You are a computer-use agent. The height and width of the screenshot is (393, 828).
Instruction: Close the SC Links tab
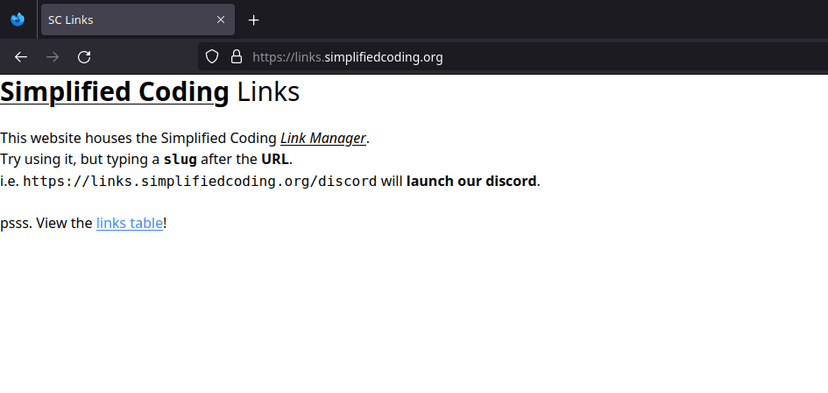tap(221, 20)
